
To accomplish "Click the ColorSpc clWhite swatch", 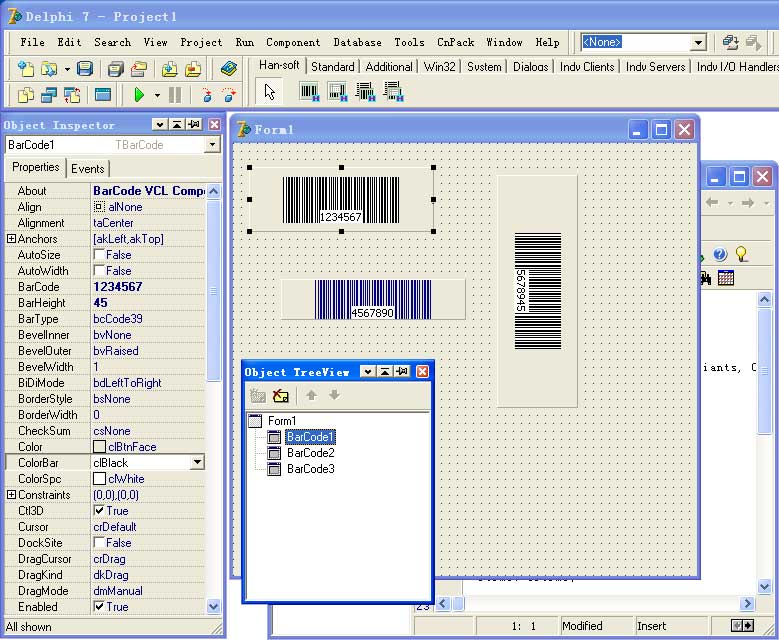I will 99,479.
